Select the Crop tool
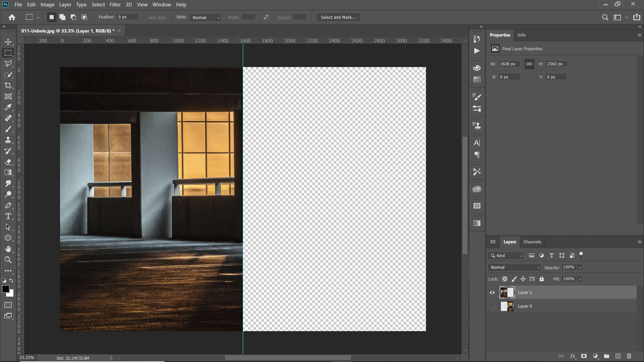 tap(8, 85)
